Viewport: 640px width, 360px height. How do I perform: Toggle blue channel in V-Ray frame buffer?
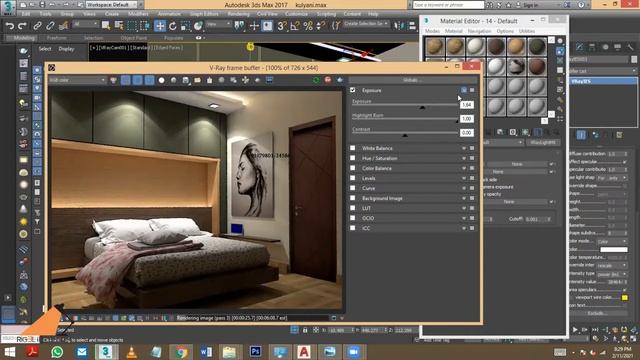[149, 80]
